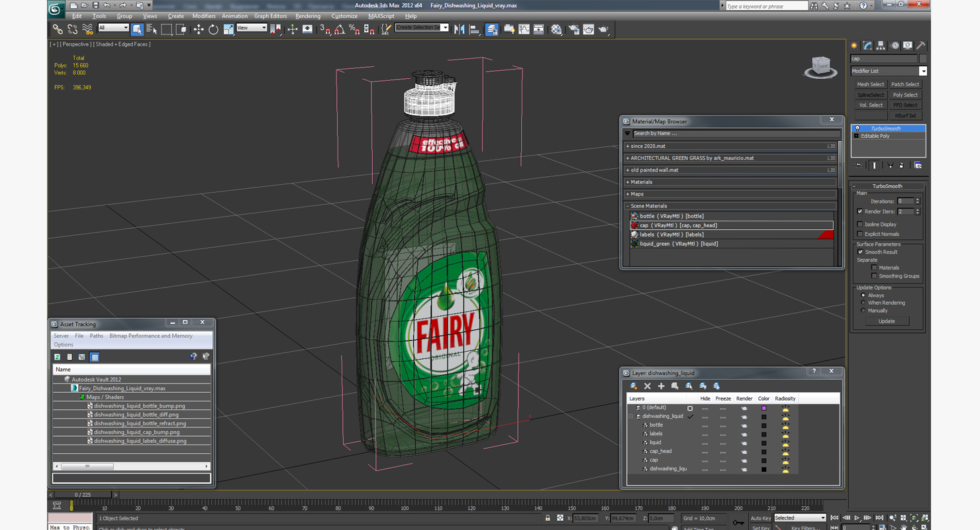Open the MAXScript menu
This screenshot has width=980, height=530.
381,16
